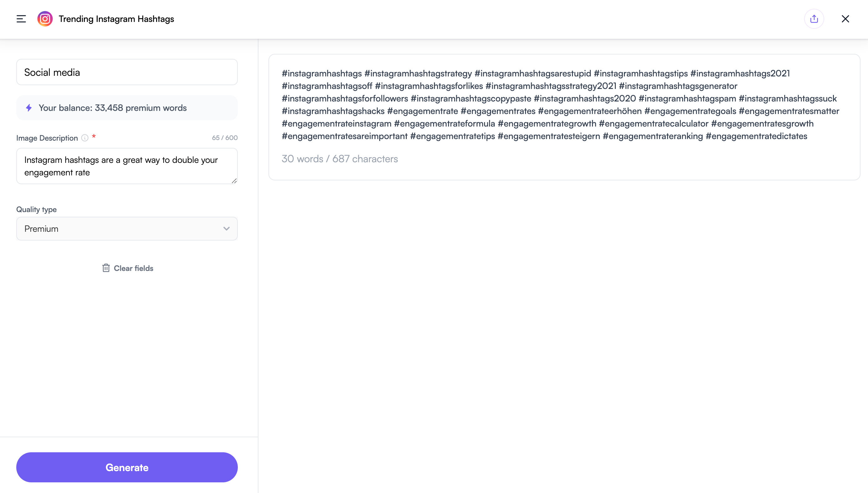Click the trash can icon
This screenshot has width=868, height=493.
click(106, 268)
